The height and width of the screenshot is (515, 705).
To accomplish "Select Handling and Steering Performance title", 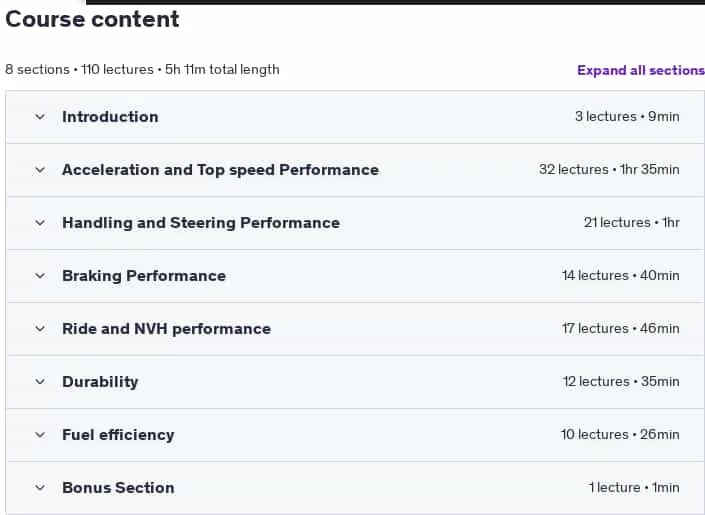I will 201,223.
